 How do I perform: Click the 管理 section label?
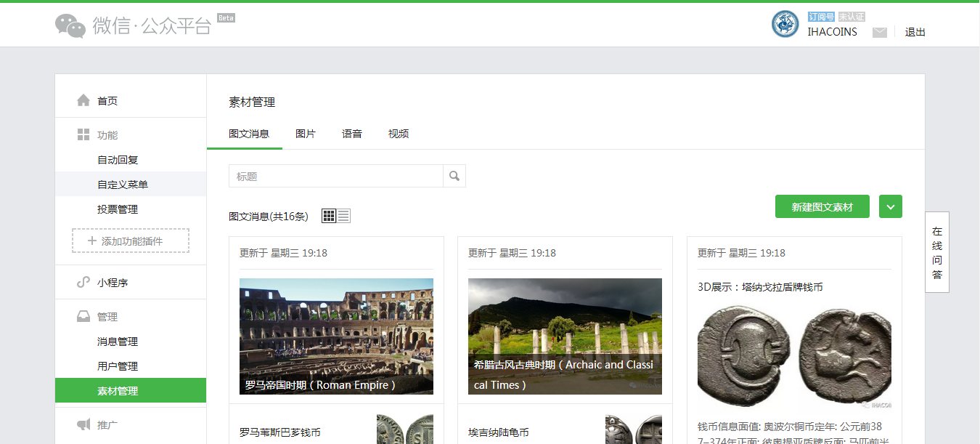tap(107, 317)
